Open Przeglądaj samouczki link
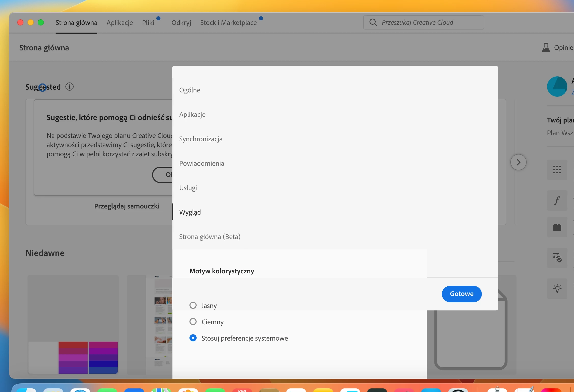The image size is (574, 392). 127,206
